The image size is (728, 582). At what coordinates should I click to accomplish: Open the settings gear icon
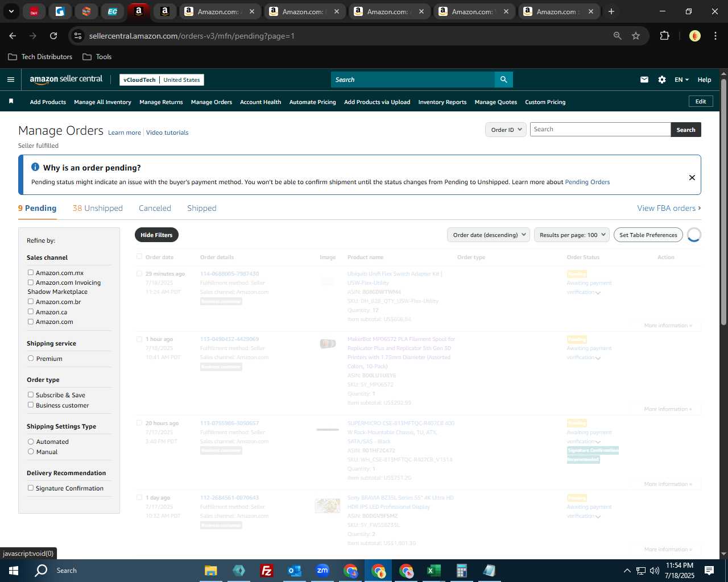(662, 80)
